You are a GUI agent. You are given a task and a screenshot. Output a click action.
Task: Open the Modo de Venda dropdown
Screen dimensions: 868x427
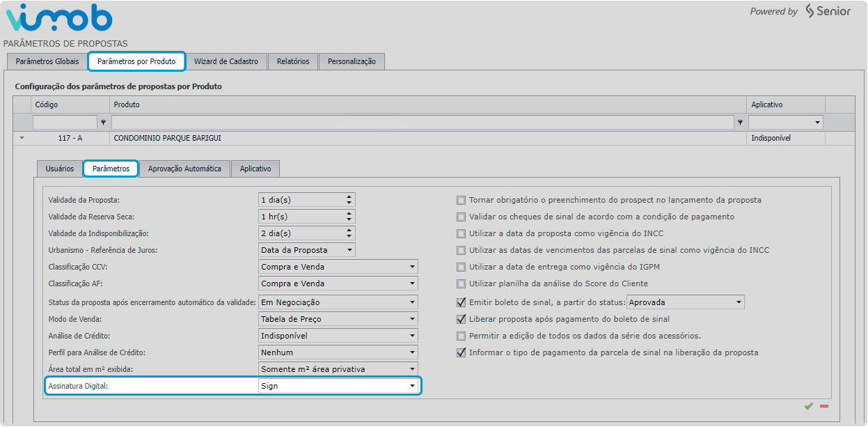coord(412,319)
